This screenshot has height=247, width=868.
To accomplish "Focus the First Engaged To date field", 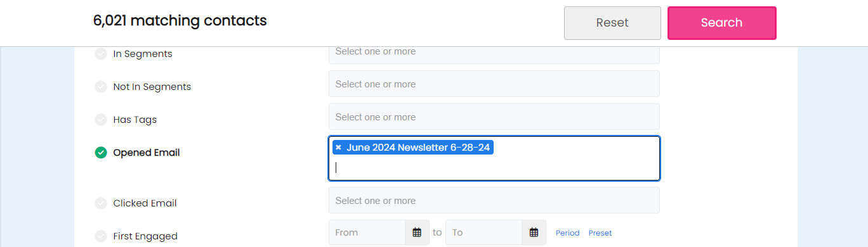I will (x=483, y=232).
